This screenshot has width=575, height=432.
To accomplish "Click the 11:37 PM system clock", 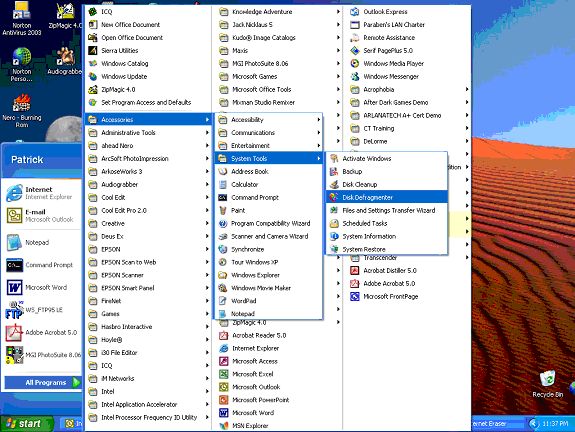I will [555, 424].
